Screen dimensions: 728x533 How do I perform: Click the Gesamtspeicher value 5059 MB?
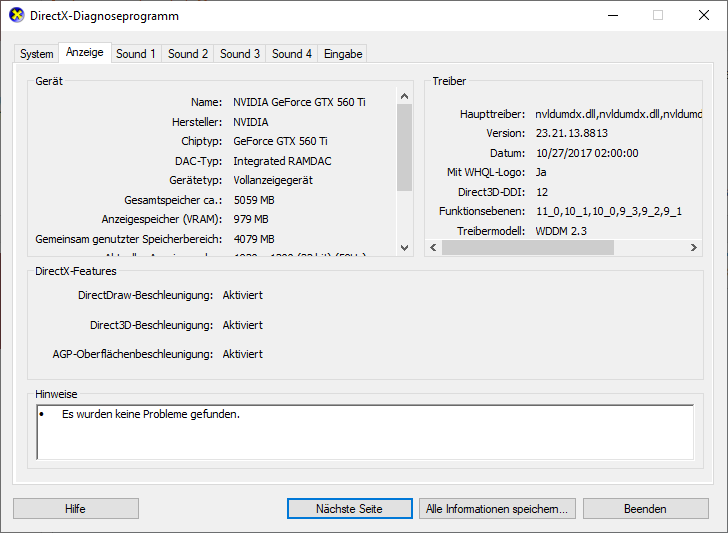[254, 200]
